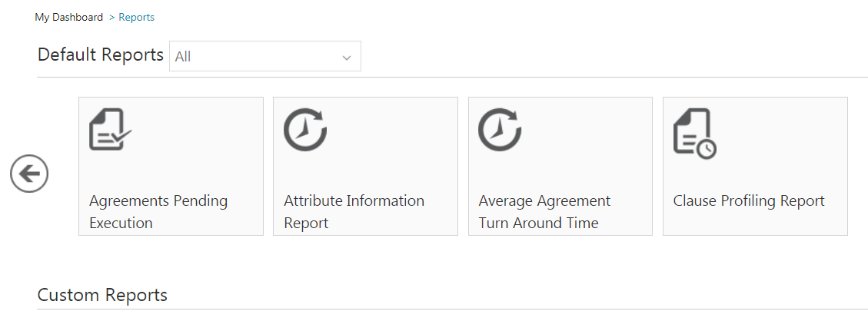Select the Agreements Pending Execution report tile
Viewport: 868px width, 321px height.
click(171, 166)
